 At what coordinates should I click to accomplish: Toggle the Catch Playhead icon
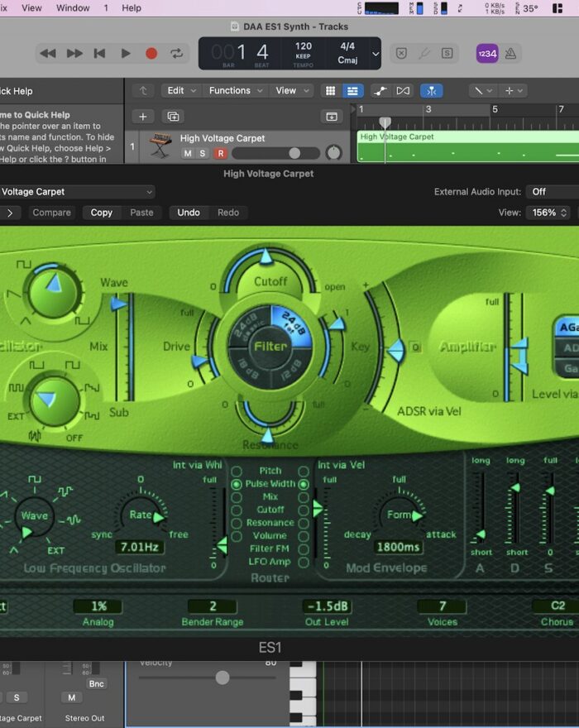click(x=431, y=90)
